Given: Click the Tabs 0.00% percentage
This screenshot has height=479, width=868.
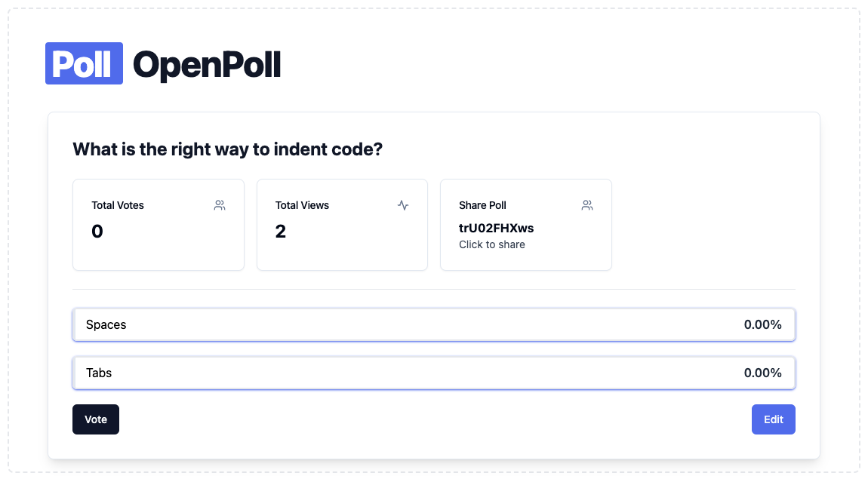Looking at the screenshot, I should pyautogui.click(x=763, y=373).
